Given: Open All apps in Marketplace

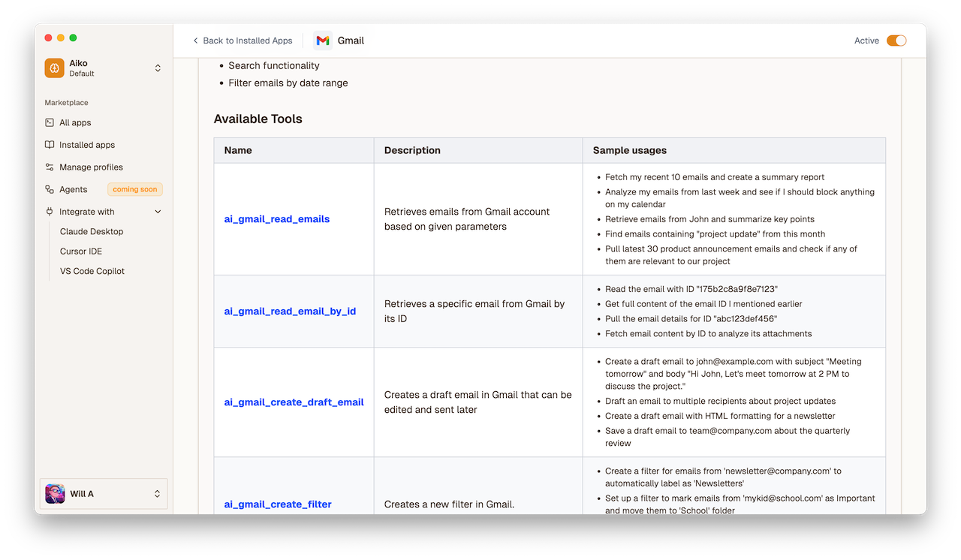Looking at the screenshot, I should pyautogui.click(x=75, y=122).
